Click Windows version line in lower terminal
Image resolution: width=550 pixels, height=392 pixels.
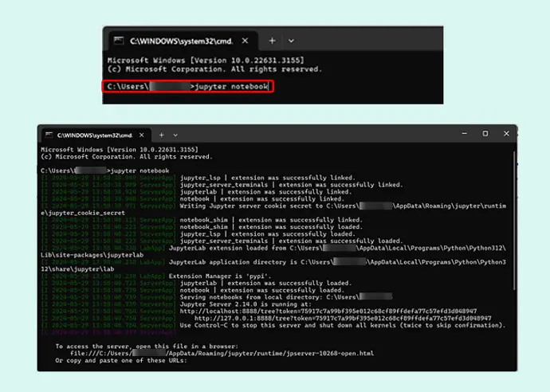[x=120, y=149]
